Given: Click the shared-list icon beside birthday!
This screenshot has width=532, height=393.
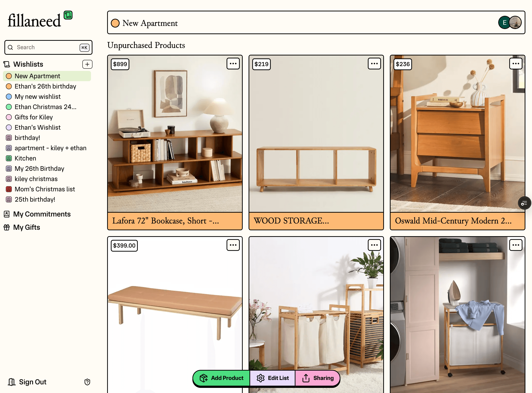Looking at the screenshot, I should pos(9,138).
